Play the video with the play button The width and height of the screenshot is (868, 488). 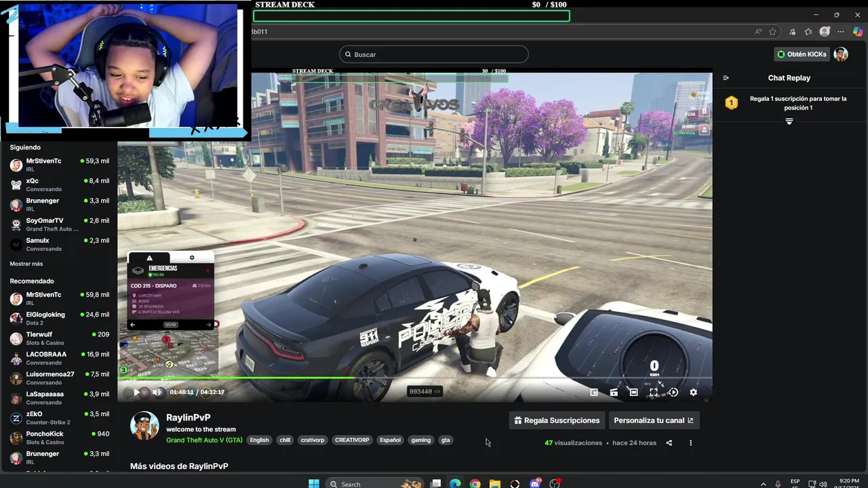point(136,392)
